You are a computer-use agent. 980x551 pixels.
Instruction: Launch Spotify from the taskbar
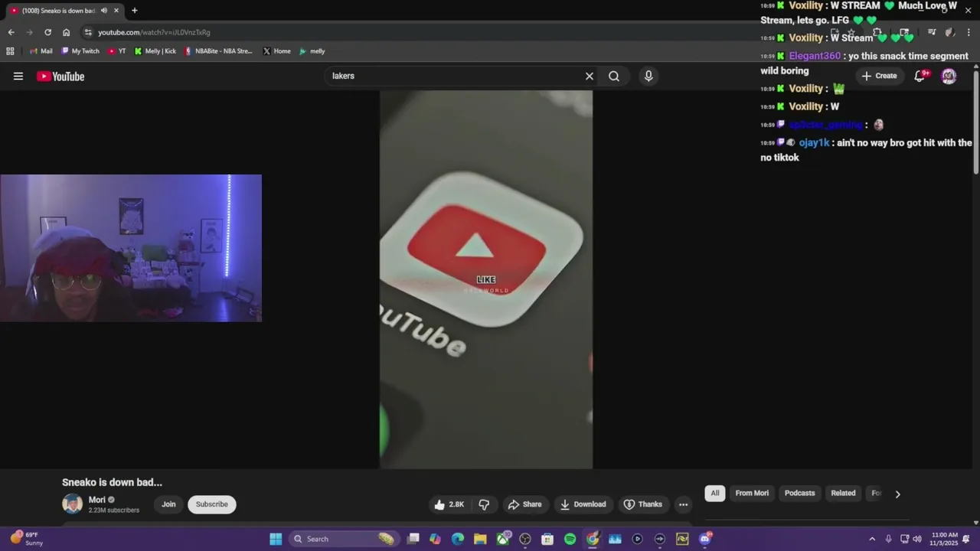[x=570, y=539]
